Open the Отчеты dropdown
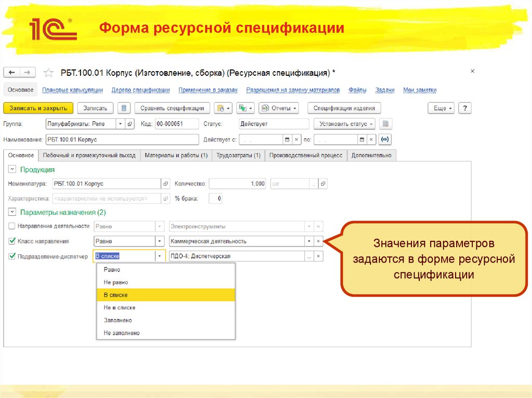This screenshot has width=532, height=398. click(x=278, y=108)
